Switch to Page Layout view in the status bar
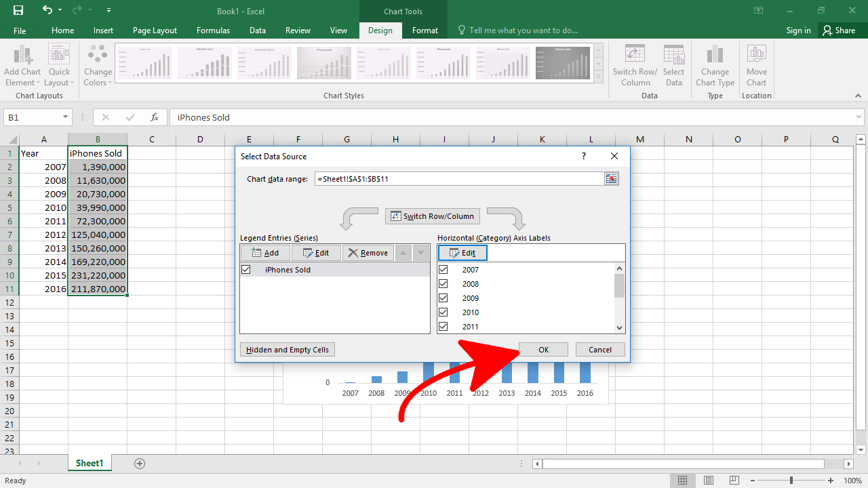The image size is (868, 488). 708,481
